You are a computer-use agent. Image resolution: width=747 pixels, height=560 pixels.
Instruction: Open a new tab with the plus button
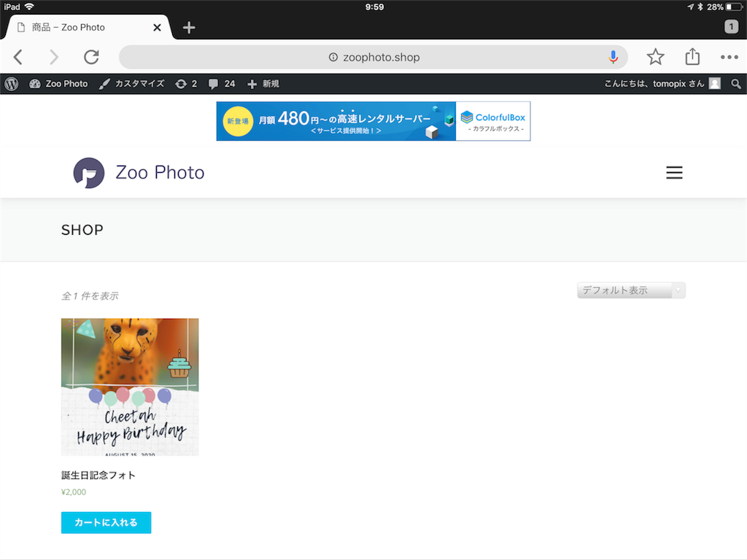(x=189, y=28)
